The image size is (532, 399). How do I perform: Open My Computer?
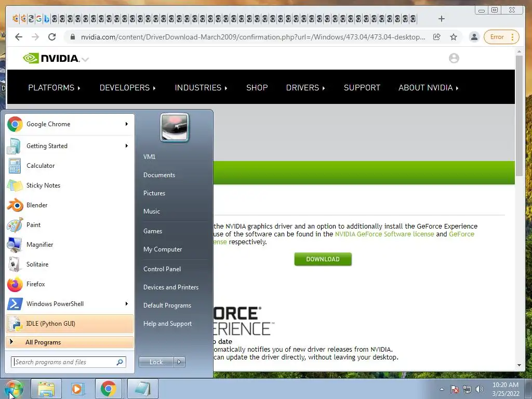point(163,249)
